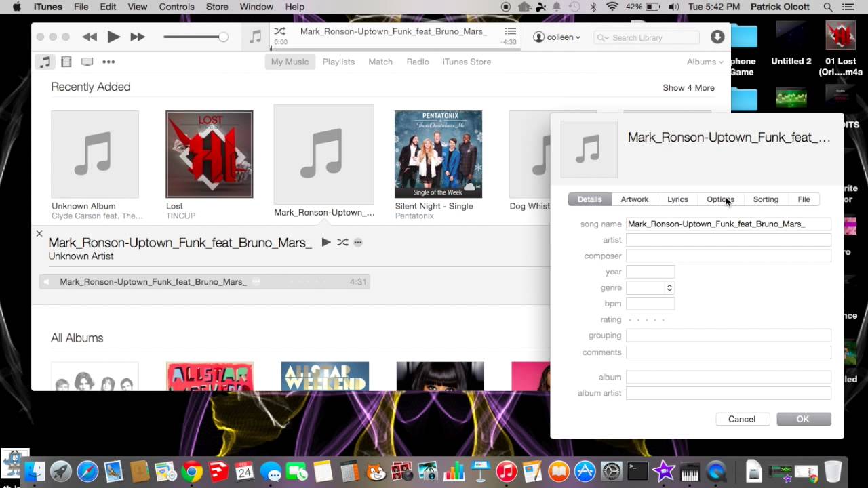Viewport: 868px width, 488px height.
Task: Start playback with the main play button
Action: pos(114,37)
